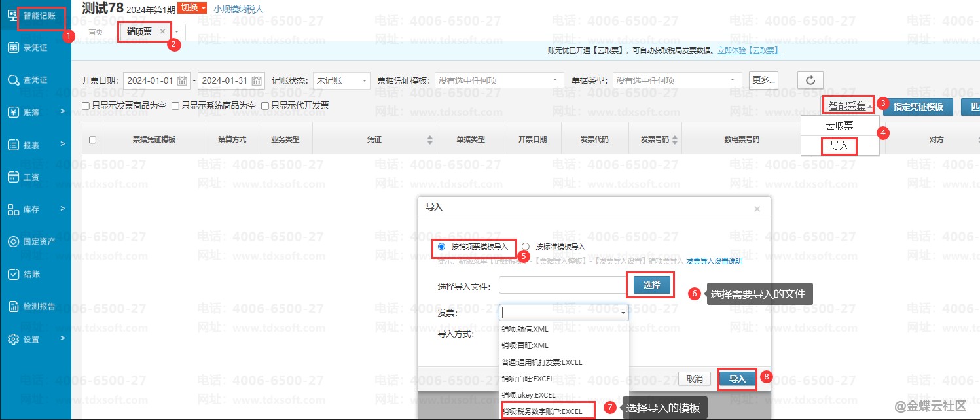Click the 选择导入文件 input field

pyautogui.click(x=562, y=286)
